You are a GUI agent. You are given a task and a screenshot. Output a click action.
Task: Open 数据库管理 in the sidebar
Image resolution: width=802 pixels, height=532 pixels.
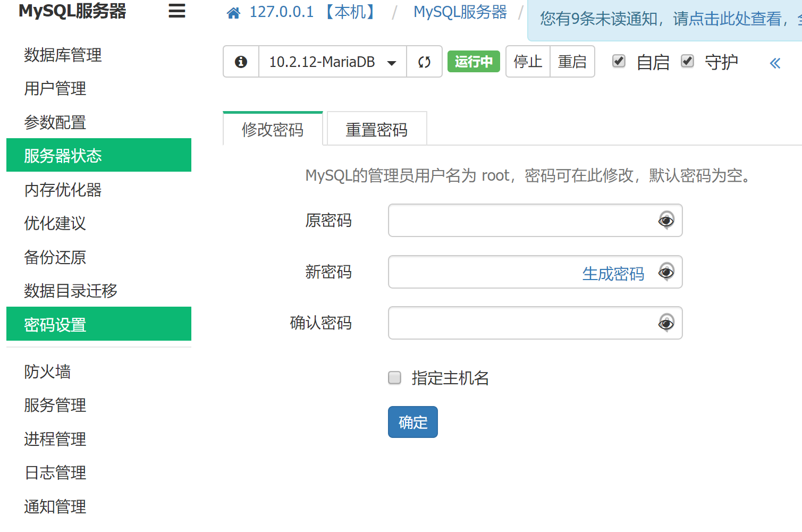tap(63, 55)
